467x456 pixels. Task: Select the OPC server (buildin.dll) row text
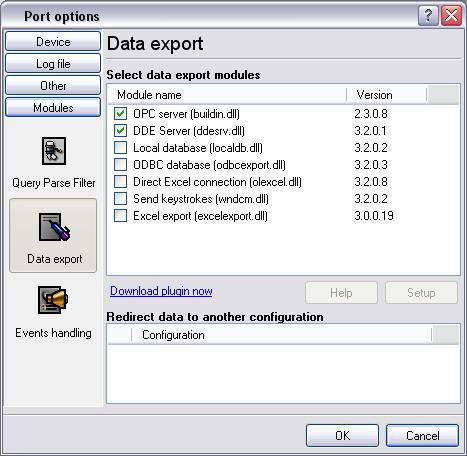[186, 114]
